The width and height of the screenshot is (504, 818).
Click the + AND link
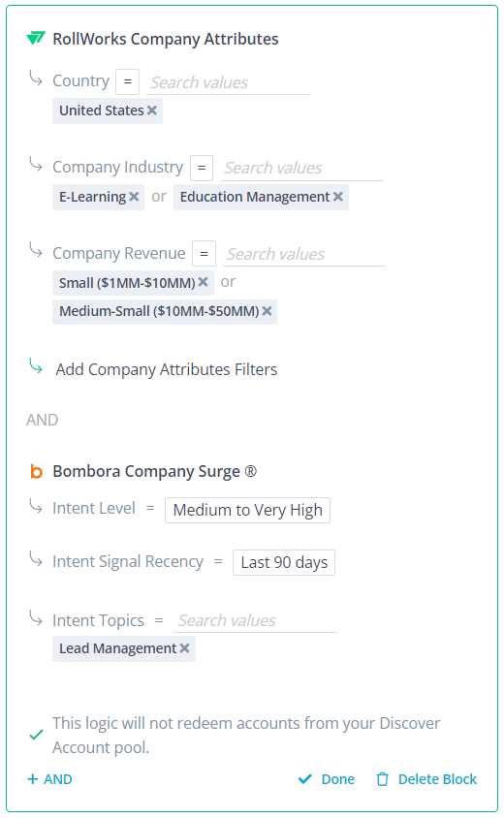(x=49, y=779)
